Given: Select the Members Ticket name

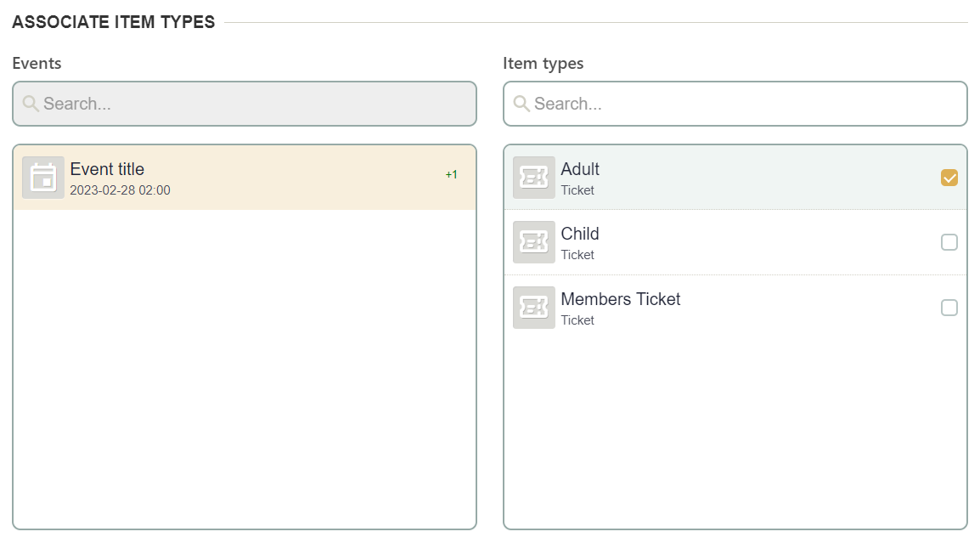Looking at the screenshot, I should coord(621,299).
